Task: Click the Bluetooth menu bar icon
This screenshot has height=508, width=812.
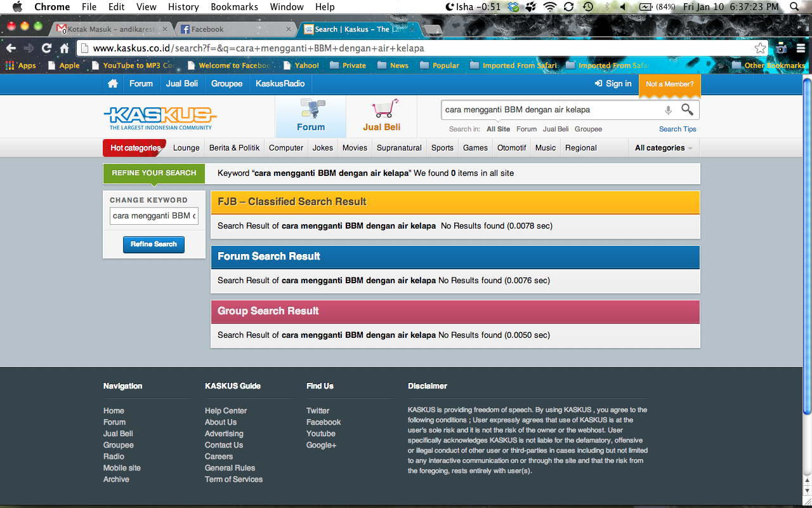Action: pyautogui.click(x=606, y=7)
